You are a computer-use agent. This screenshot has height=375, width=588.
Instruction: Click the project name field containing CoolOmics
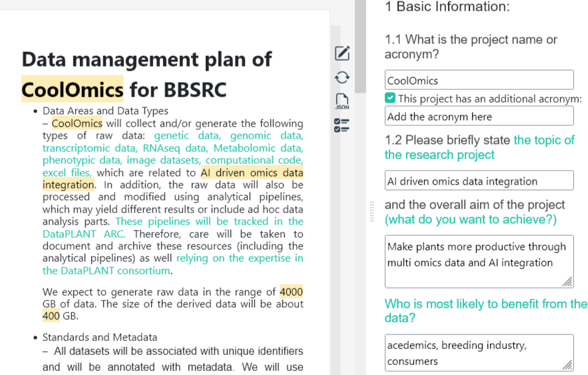pos(479,81)
